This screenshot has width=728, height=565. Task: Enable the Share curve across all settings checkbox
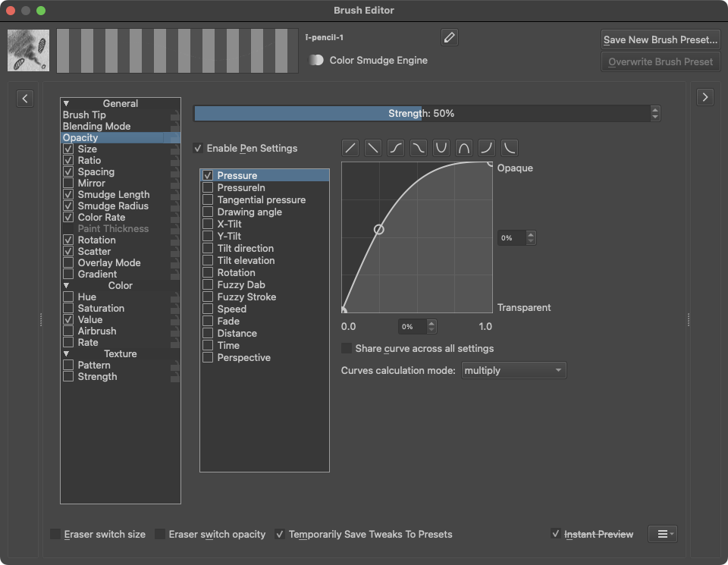(347, 349)
